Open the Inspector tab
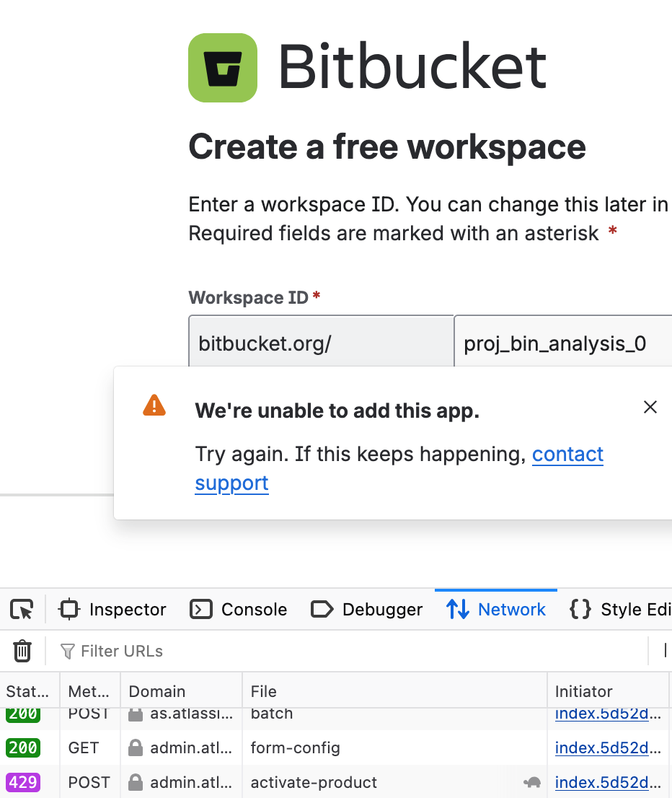This screenshot has height=798, width=672. pyautogui.click(x=113, y=609)
